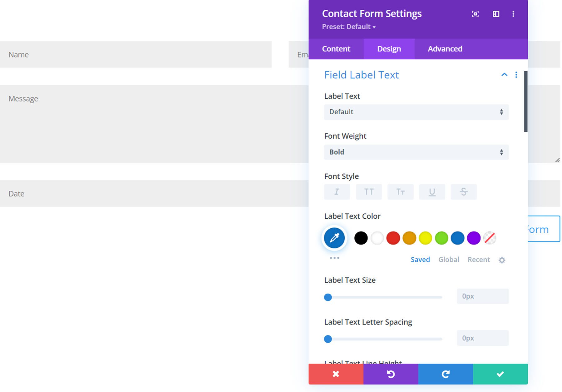Viewport: 562px width, 392px height.
Task: Open the Label Text dropdown
Action: (416, 112)
